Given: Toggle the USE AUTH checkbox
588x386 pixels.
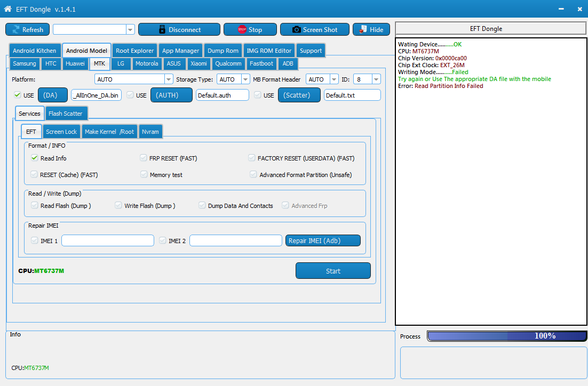Looking at the screenshot, I should point(130,95).
